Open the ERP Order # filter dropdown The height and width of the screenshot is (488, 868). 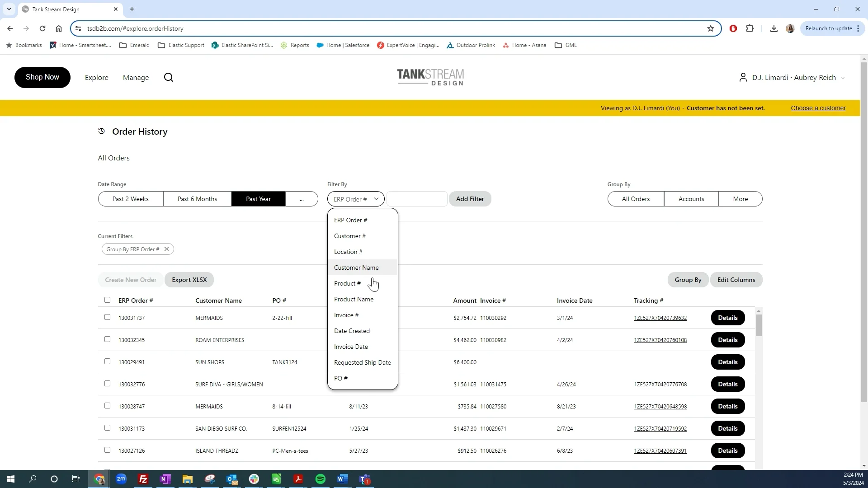point(356,199)
